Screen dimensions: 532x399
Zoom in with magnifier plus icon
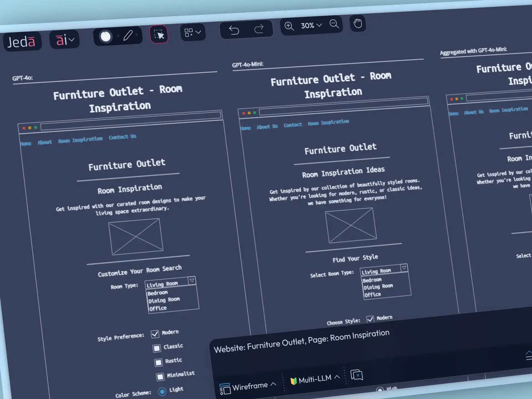point(289,26)
